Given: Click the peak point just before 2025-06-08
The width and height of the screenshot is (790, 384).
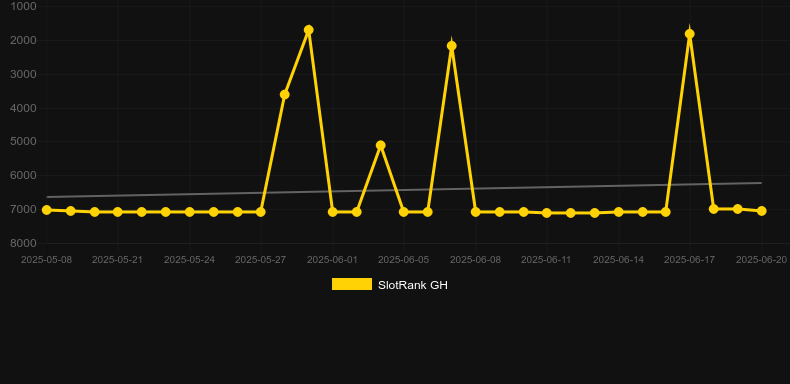Looking at the screenshot, I should 452,46.
